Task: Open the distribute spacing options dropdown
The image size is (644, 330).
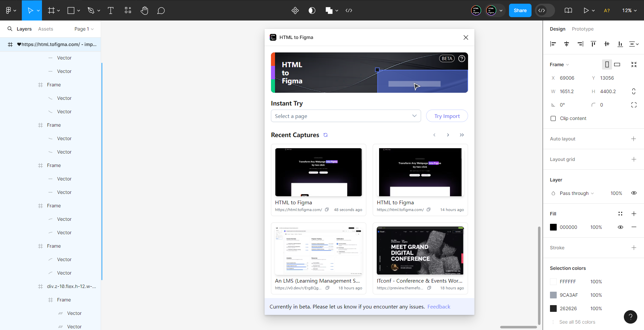Action: (x=634, y=44)
